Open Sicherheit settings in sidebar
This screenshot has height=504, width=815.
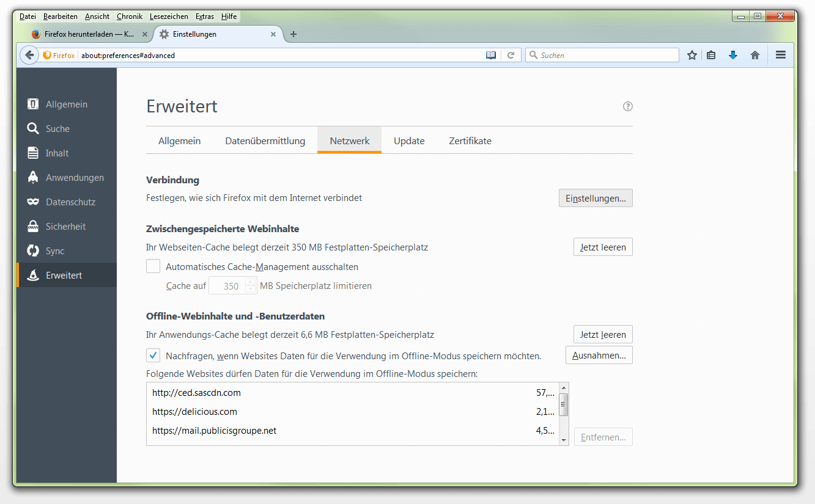pyautogui.click(x=67, y=227)
